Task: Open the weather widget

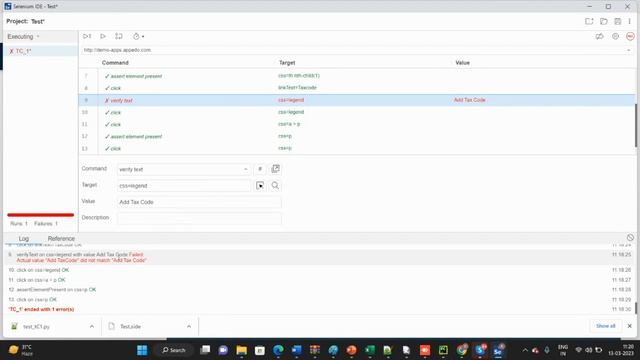Action: click(21, 350)
